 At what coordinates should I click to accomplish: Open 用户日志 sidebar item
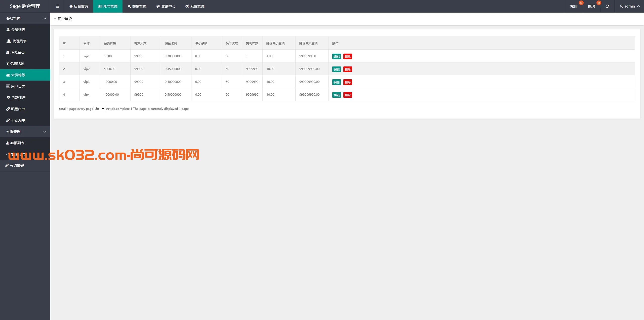[18, 86]
